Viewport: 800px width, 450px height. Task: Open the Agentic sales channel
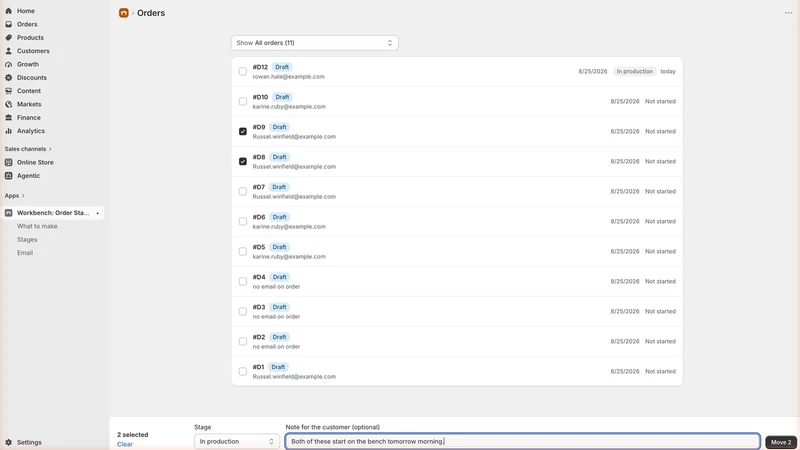(x=28, y=176)
